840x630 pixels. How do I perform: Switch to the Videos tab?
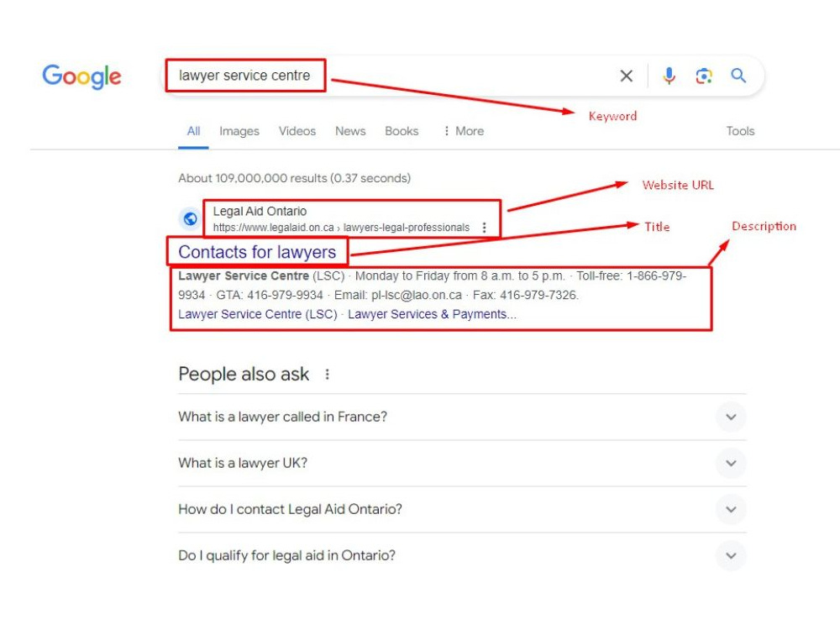click(x=297, y=131)
